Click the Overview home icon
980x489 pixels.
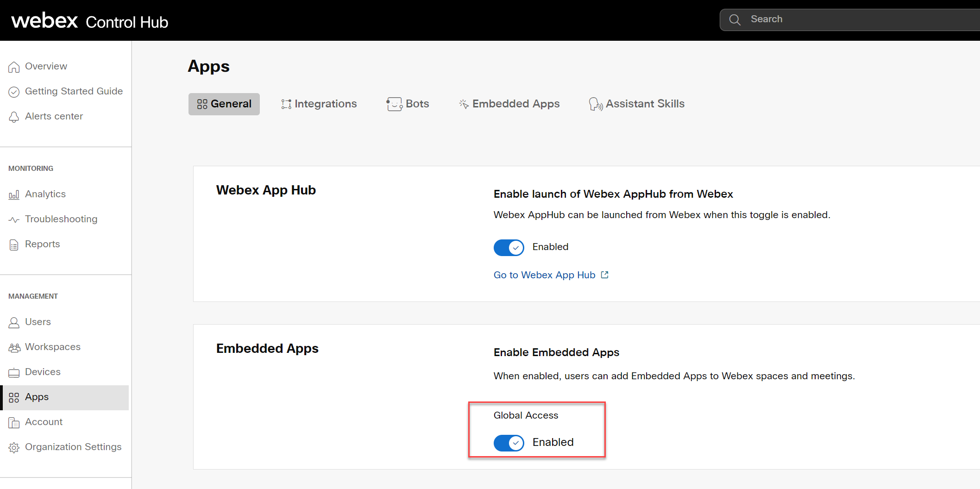14,67
